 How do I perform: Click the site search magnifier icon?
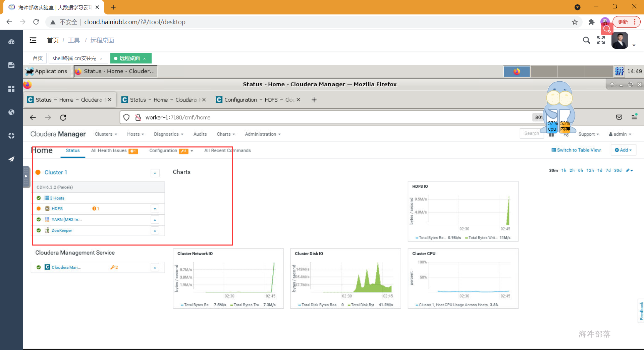coord(586,40)
